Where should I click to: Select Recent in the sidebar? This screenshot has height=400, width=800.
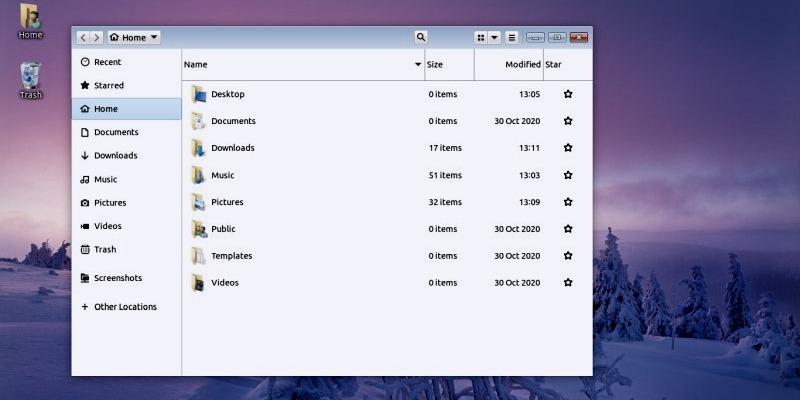[107, 62]
